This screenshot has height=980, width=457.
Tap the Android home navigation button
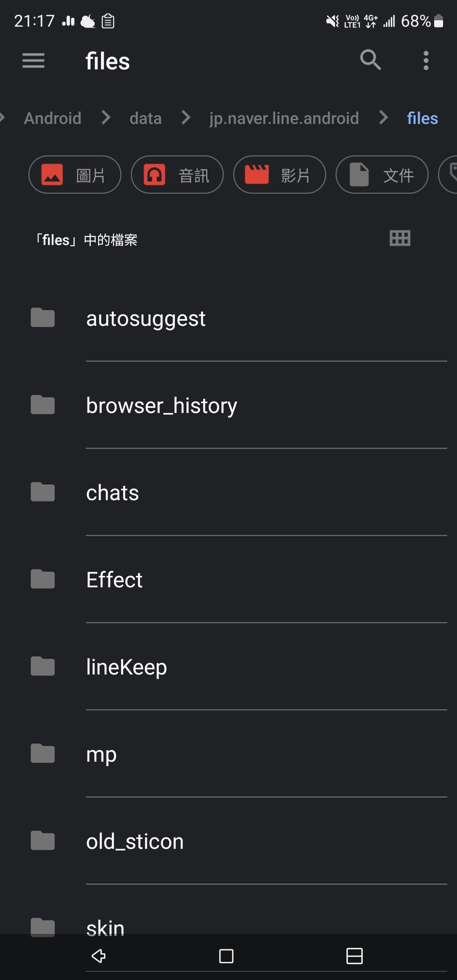[226, 955]
